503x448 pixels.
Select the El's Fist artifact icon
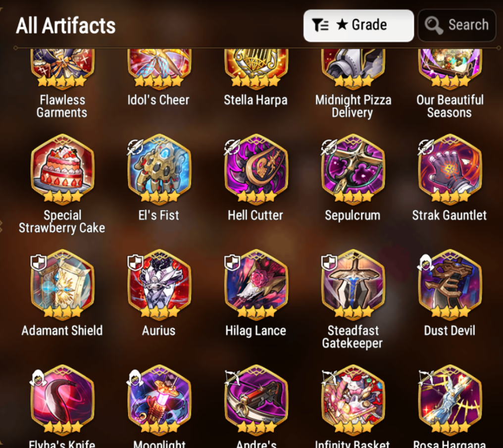point(159,170)
